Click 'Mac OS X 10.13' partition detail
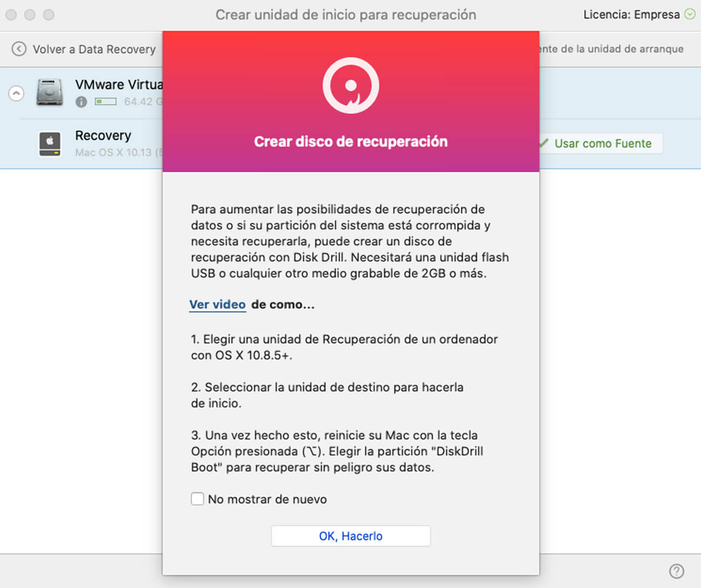The image size is (701, 588). [x=118, y=152]
